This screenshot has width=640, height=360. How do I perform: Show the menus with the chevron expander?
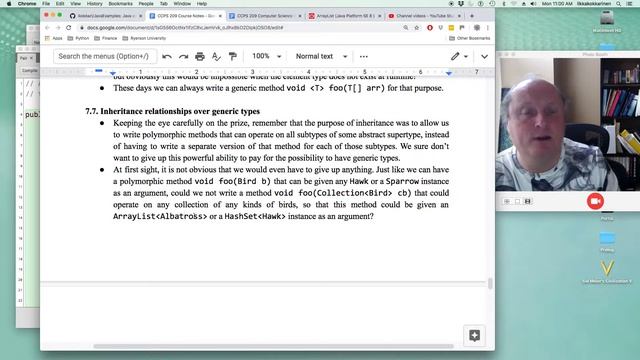484,56
